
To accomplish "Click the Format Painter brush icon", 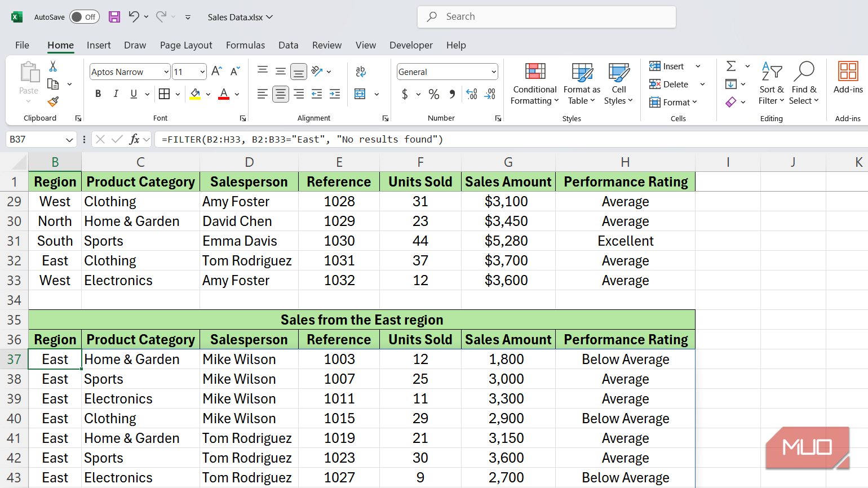I will click(53, 101).
